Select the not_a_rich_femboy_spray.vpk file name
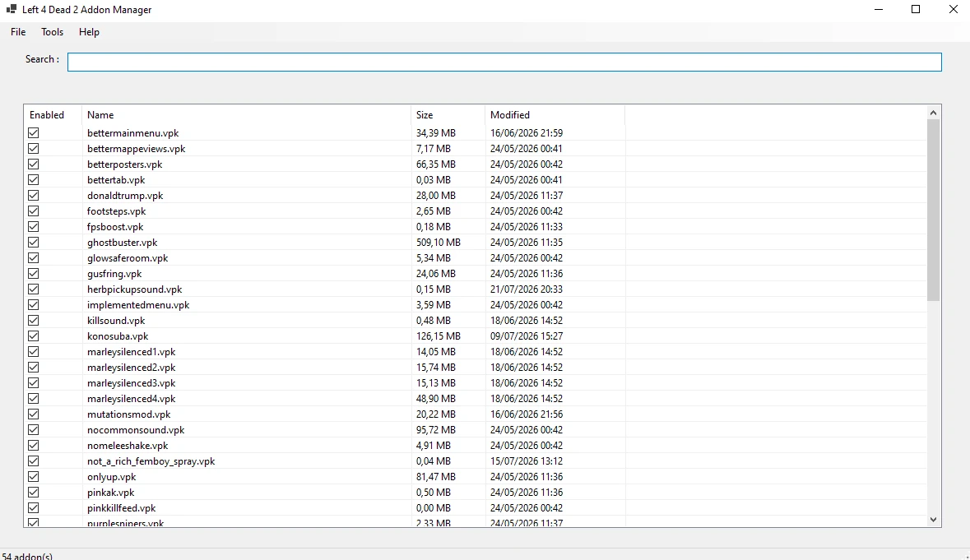The image size is (970, 560). tap(151, 461)
